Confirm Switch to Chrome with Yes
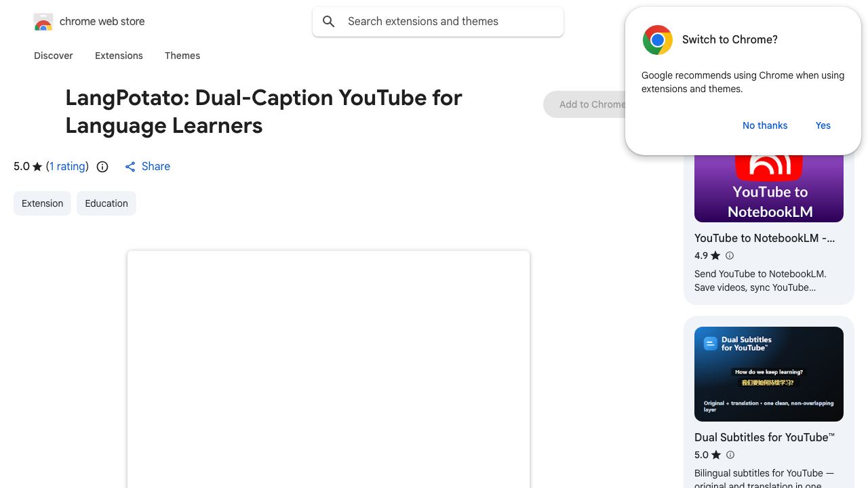Viewport: 868px width, 488px height. coord(823,125)
